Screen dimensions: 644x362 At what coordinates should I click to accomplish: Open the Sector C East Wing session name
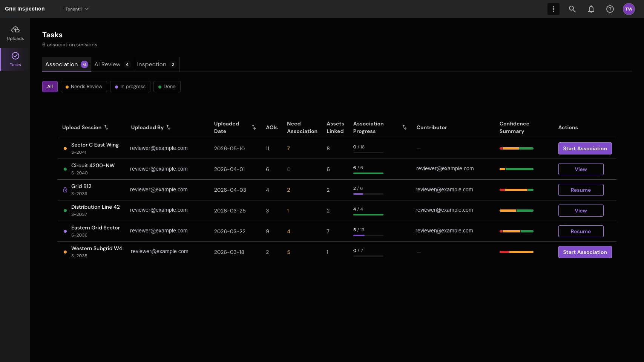point(95,145)
